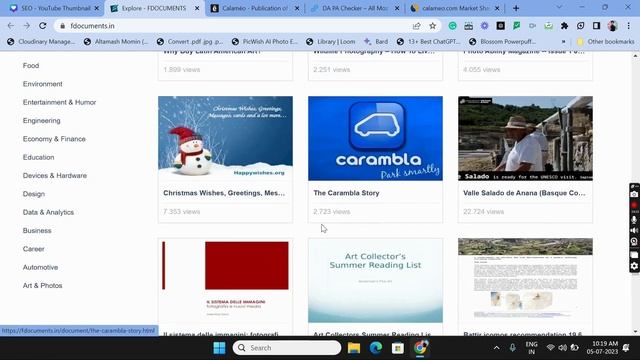Open the purple gear extension icon
Image resolution: width=640 pixels, height=360 pixels.
(484, 26)
